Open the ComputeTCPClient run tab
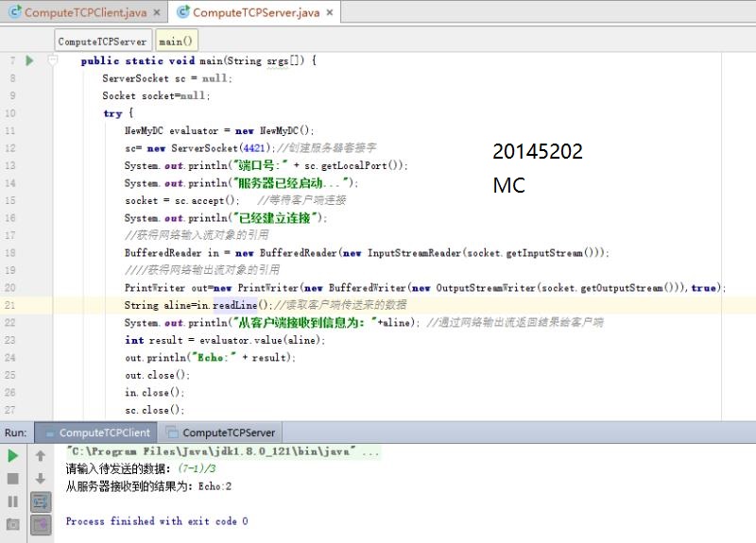The width and height of the screenshot is (756, 543). coord(96,433)
